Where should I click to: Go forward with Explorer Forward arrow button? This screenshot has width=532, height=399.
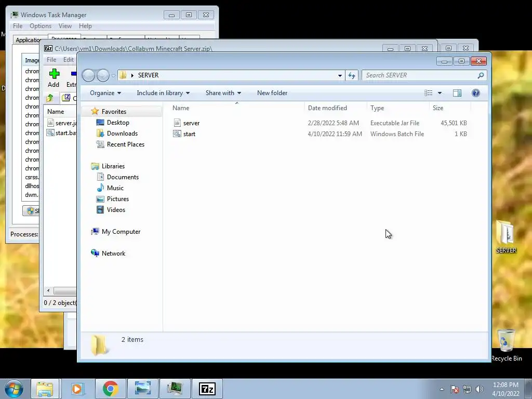(103, 75)
